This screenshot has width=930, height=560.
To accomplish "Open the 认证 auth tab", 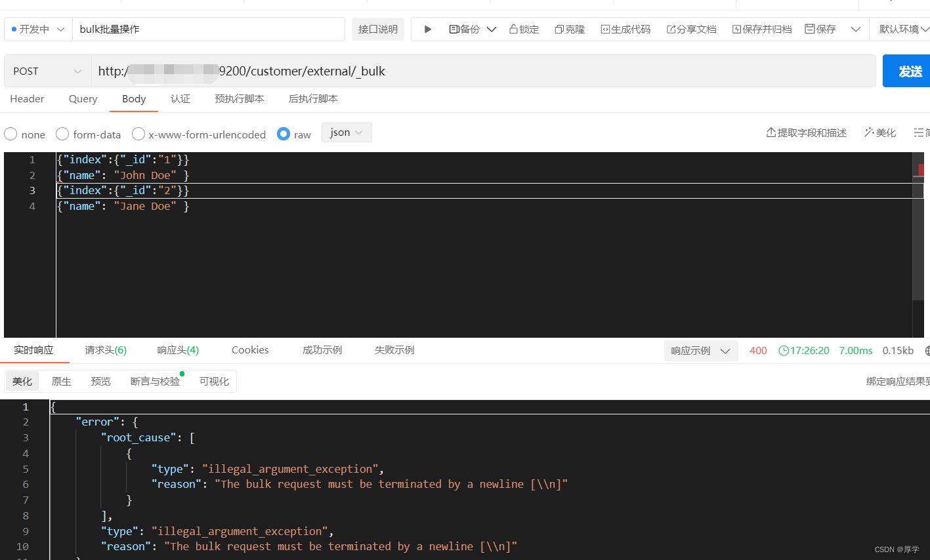I will (x=180, y=99).
